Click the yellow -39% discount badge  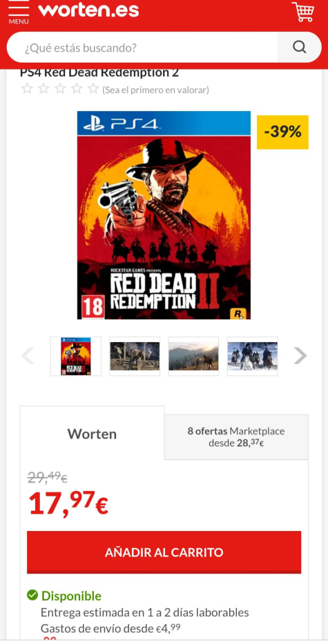pos(282,132)
